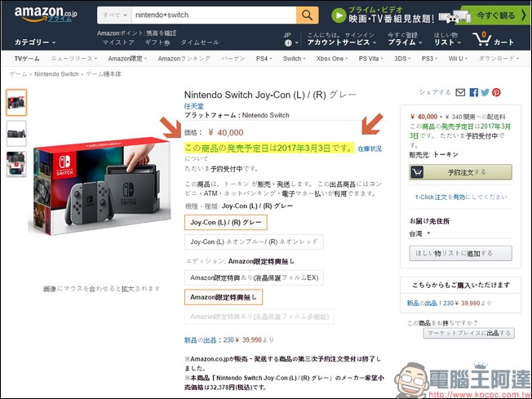This screenshot has width=532, height=399.
Task: Open the 任天堂 brand link
Action: [x=193, y=106]
